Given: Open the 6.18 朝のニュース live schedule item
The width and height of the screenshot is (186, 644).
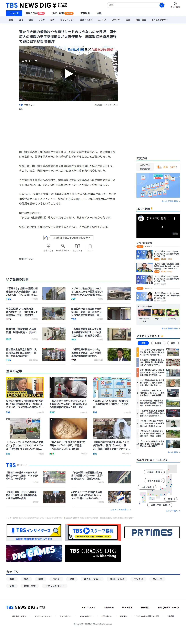Looking at the screenshot, I should point(158,297).
